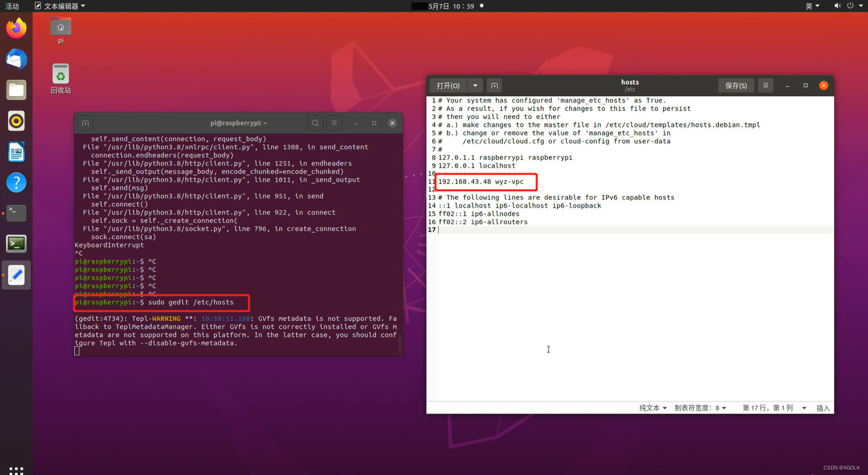The image size is (868, 475).
Task: Open a new tab in the terminal window
Action: 85,123
